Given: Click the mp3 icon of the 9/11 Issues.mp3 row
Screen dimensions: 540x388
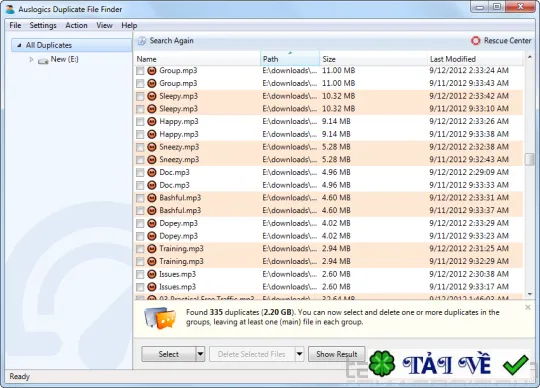Looking at the screenshot, I should [x=152, y=287].
